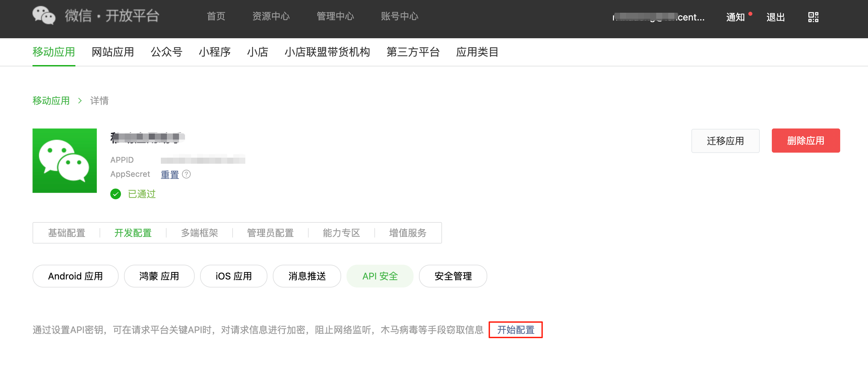Click 重置 to reset AppSecret

pos(170,174)
